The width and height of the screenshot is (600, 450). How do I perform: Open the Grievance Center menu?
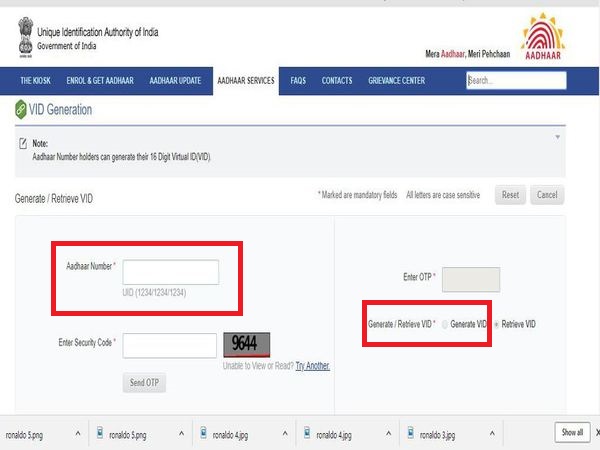click(396, 80)
